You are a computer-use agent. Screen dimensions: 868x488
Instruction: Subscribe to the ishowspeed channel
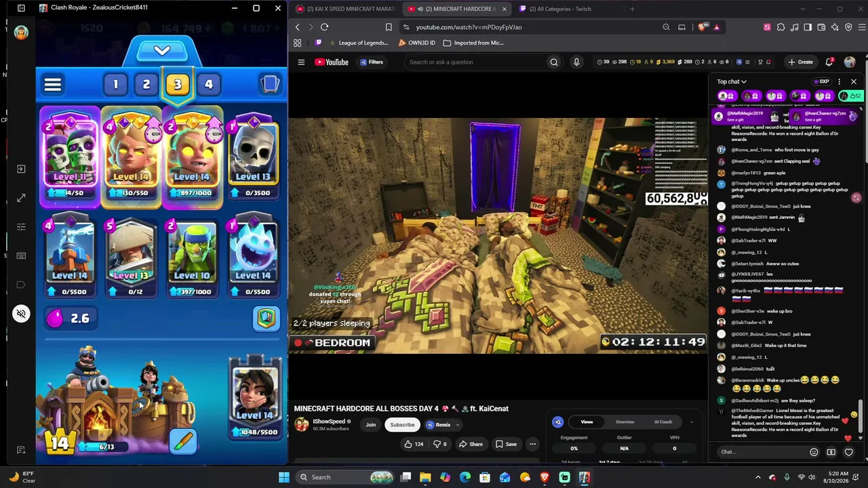click(402, 425)
